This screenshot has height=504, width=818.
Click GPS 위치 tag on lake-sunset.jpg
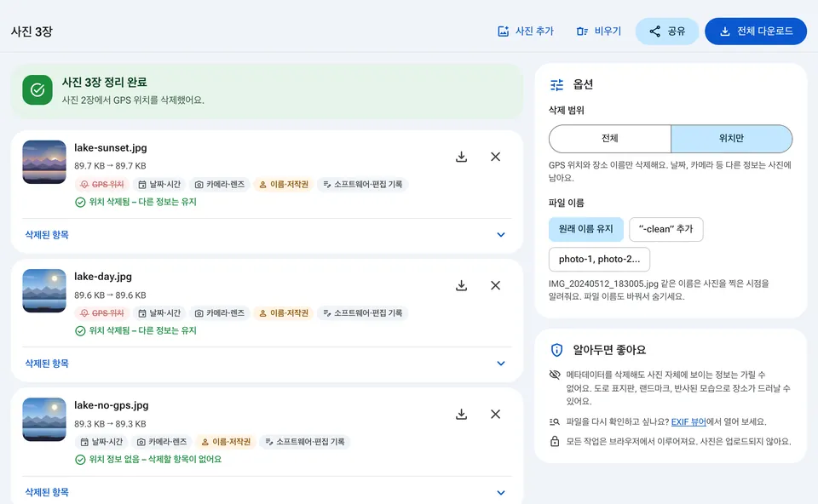click(101, 185)
